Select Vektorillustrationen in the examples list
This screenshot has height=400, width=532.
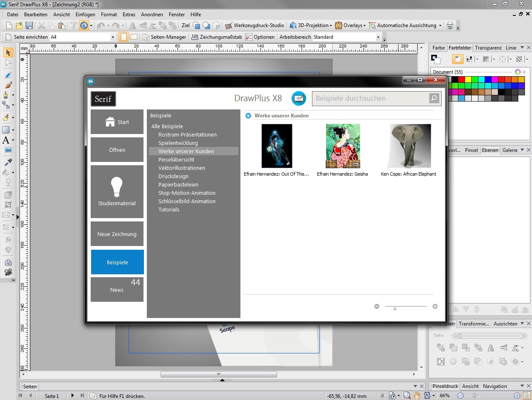(x=182, y=168)
